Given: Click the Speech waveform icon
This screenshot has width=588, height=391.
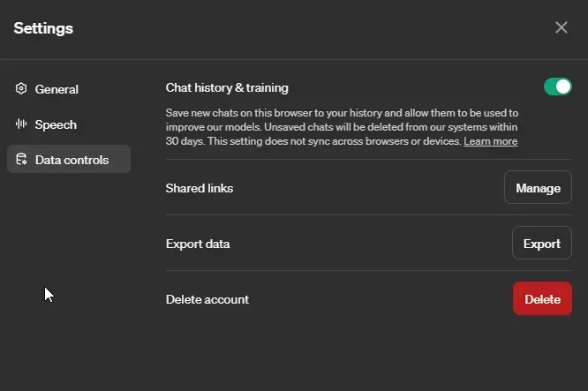Looking at the screenshot, I should pos(21,124).
